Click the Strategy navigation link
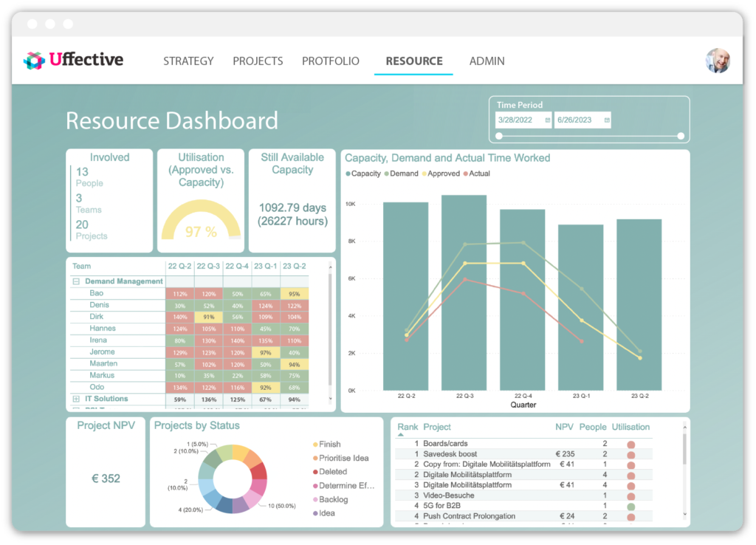 pyautogui.click(x=188, y=61)
